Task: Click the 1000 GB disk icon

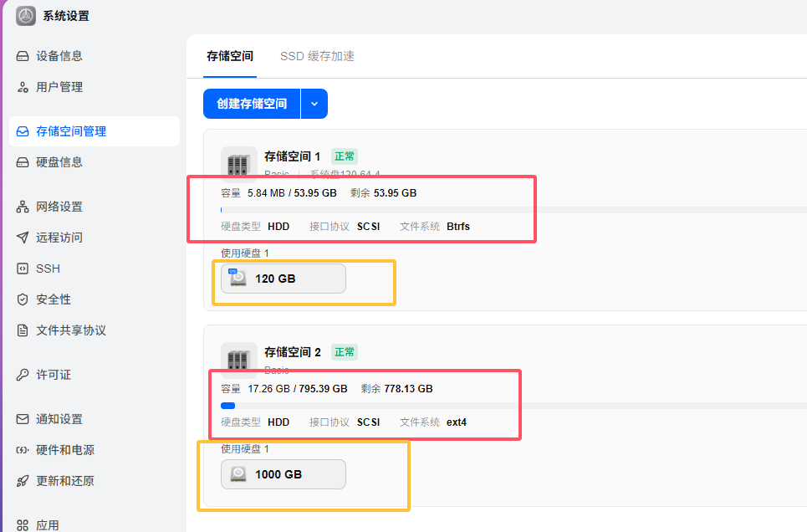Action: pos(238,473)
